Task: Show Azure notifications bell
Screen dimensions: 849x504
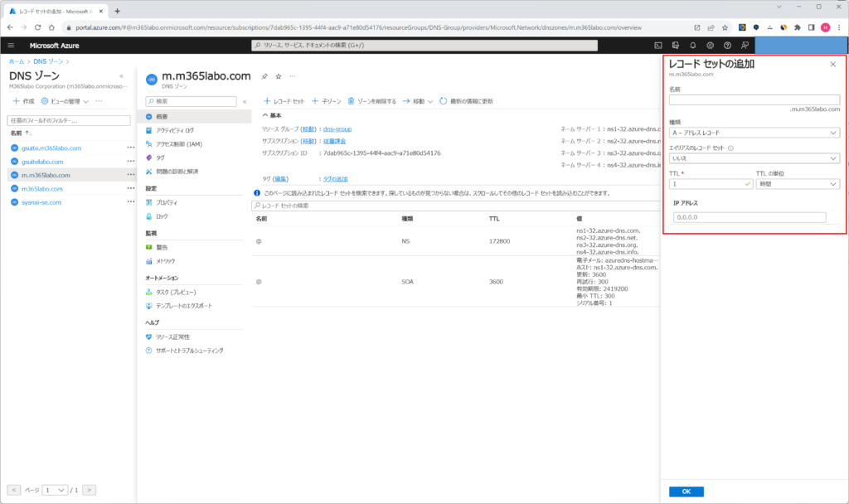Action: click(692, 46)
